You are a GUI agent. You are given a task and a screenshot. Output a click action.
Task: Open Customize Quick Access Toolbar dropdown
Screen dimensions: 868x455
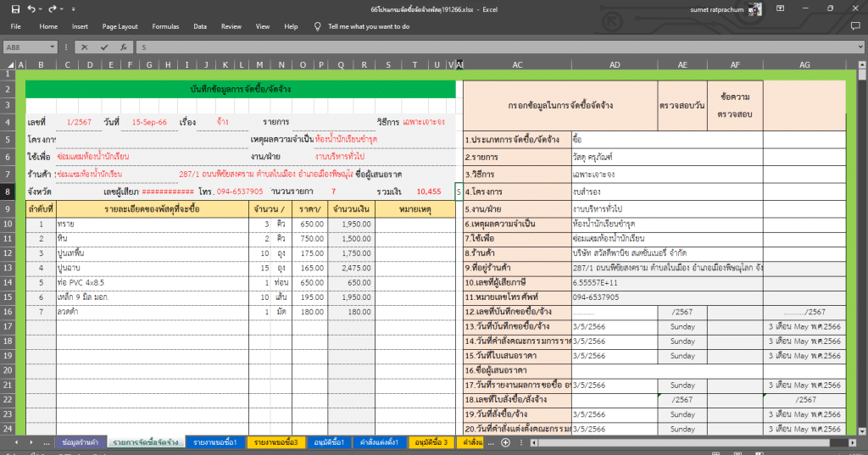[x=73, y=9]
